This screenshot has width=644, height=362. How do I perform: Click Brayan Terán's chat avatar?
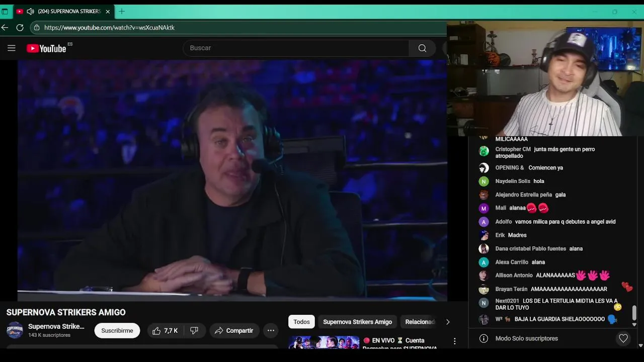484,289
